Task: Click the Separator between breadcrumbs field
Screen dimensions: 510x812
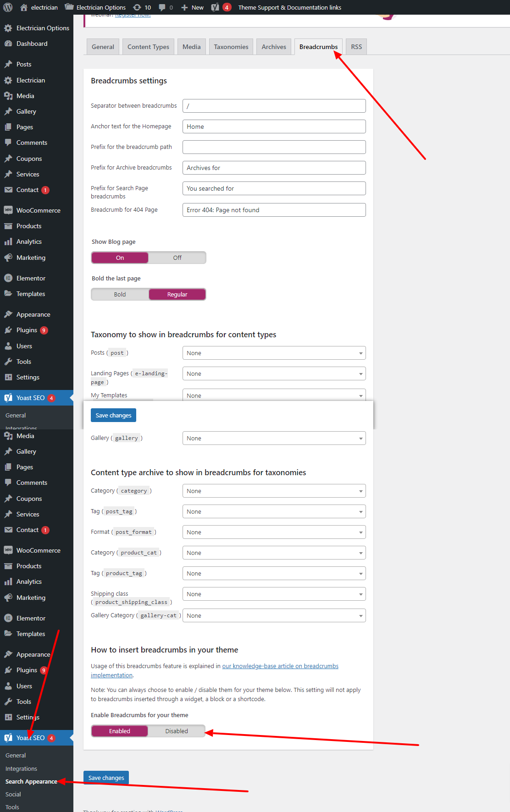Action: pyautogui.click(x=274, y=106)
